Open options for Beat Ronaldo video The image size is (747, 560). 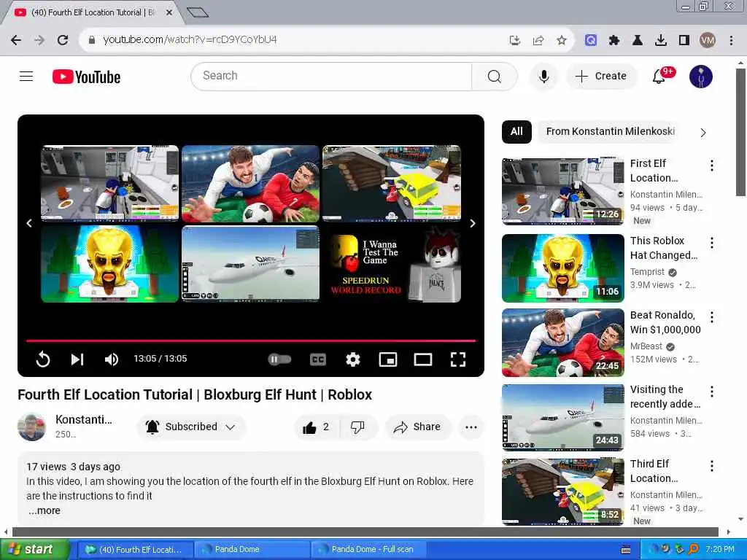pyautogui.click(x=712, y=317)
